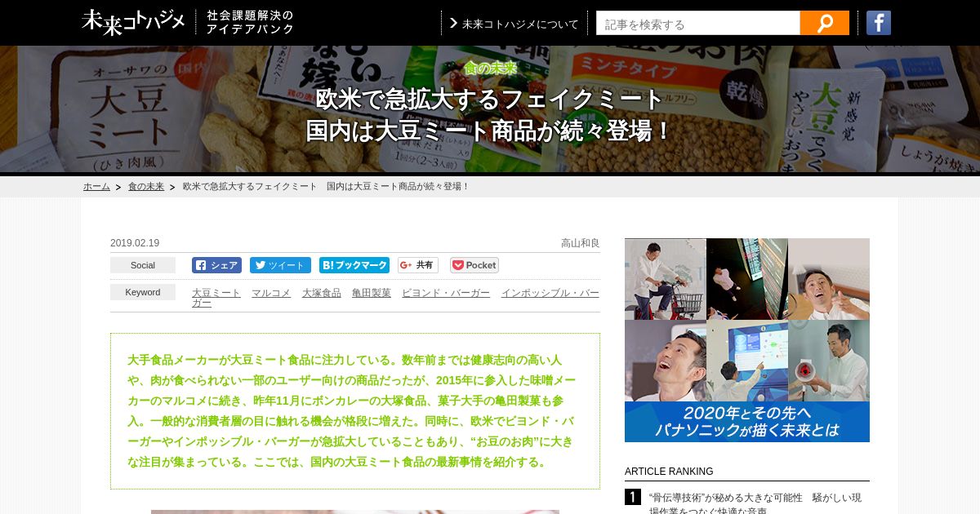Add Hatena ブックマーク for this article
Viewport: 980px width, 514px height.
click(354, 265)
